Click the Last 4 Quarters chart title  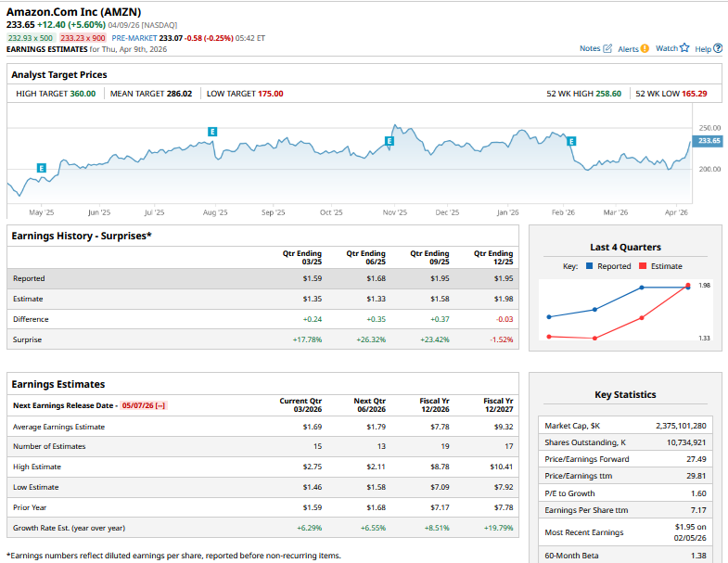[x=625, y=247]
